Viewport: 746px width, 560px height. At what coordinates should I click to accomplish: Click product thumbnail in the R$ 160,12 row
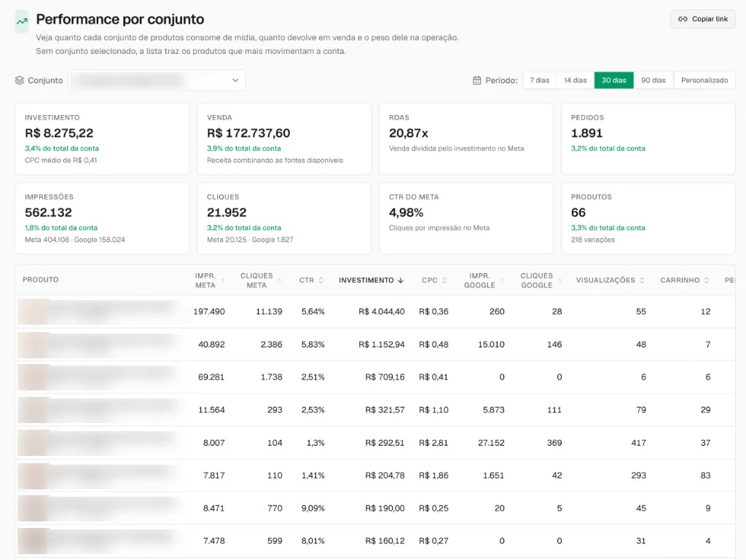pos(34,541)
